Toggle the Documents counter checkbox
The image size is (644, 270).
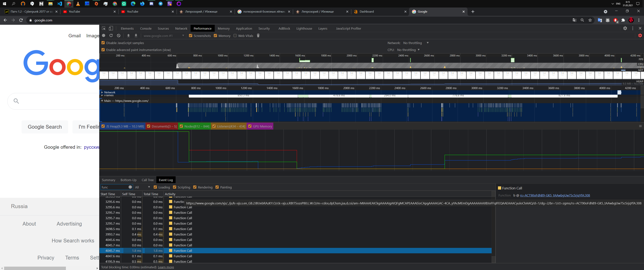click(148, 126)
